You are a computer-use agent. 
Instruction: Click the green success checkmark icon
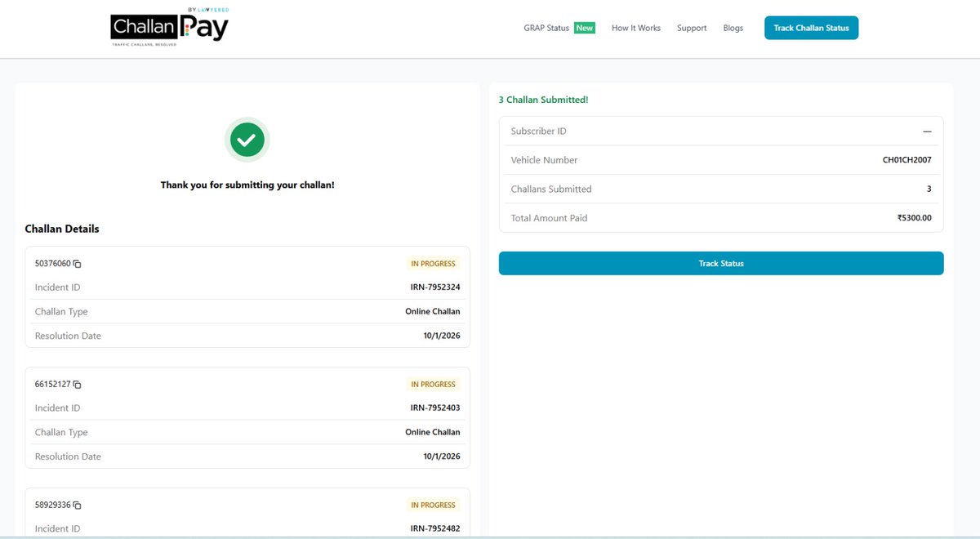click(x=247, y=140)
